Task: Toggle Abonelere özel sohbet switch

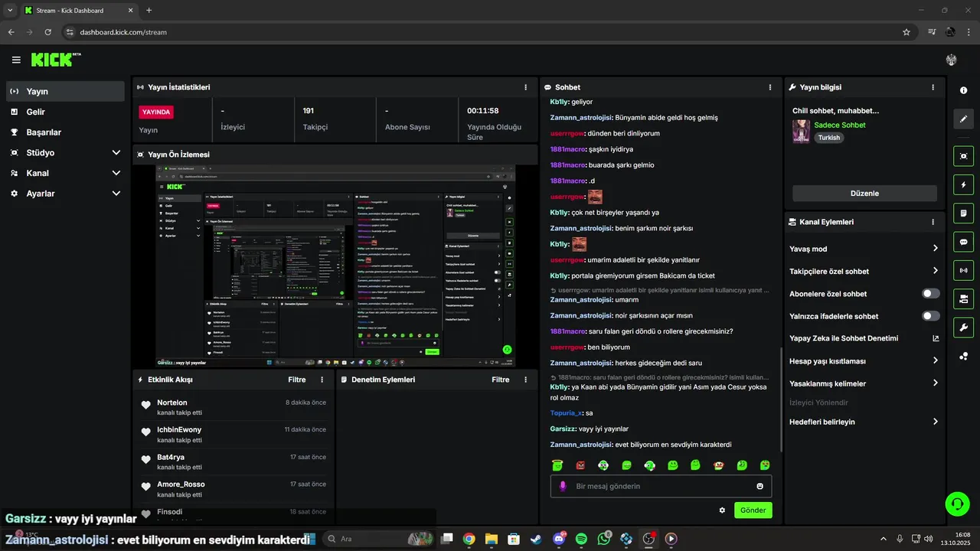Action: (x=931, y=294)
